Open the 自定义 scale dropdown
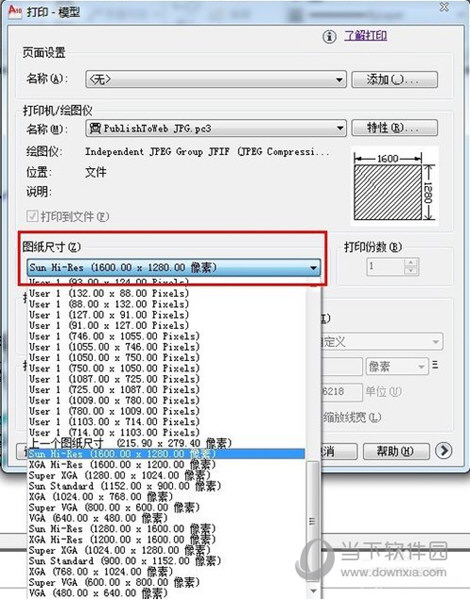This screenshot has height=600, width=470. click(x=382, y=341)
